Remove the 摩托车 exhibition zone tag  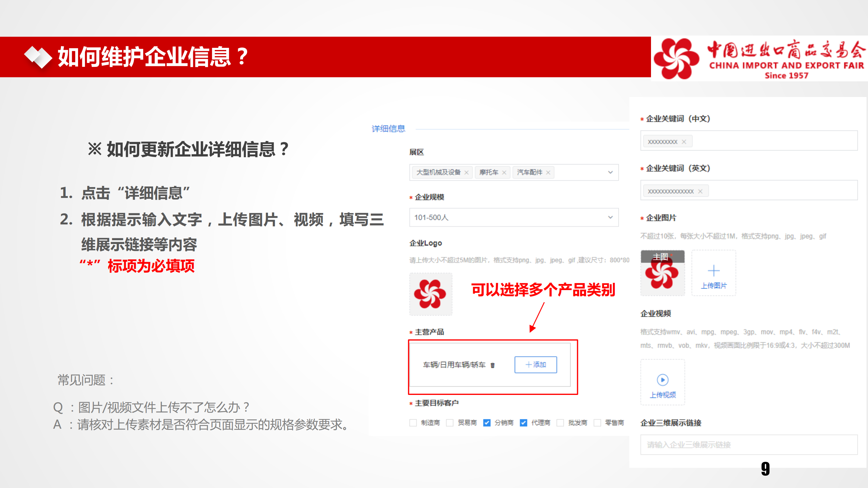pyautogui.click(x=504, y=172)
